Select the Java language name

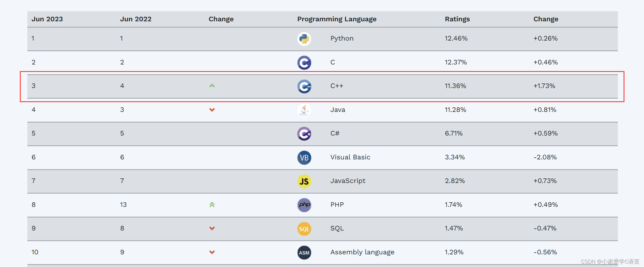point(338,110)
